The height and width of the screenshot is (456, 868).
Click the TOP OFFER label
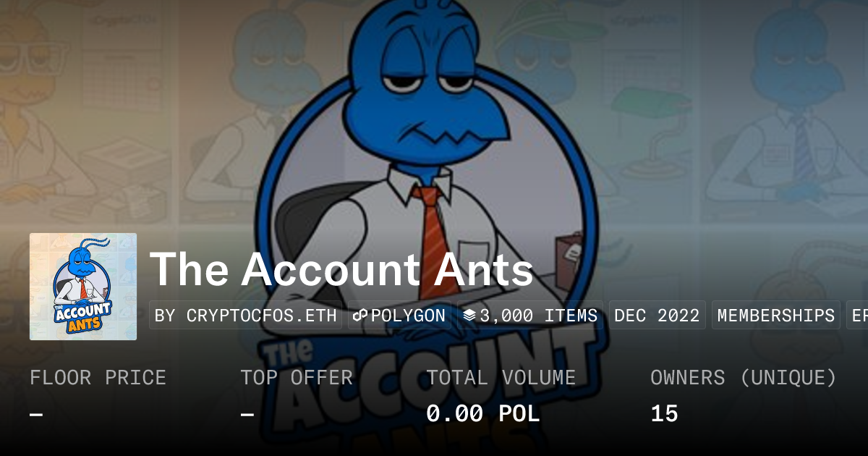297,378
